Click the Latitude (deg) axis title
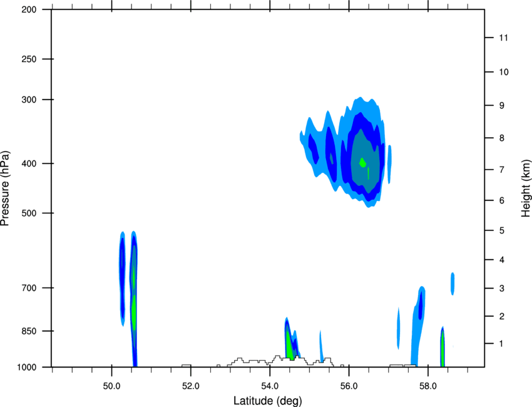This screenshot has height=407, width=532. pos(267,401)
